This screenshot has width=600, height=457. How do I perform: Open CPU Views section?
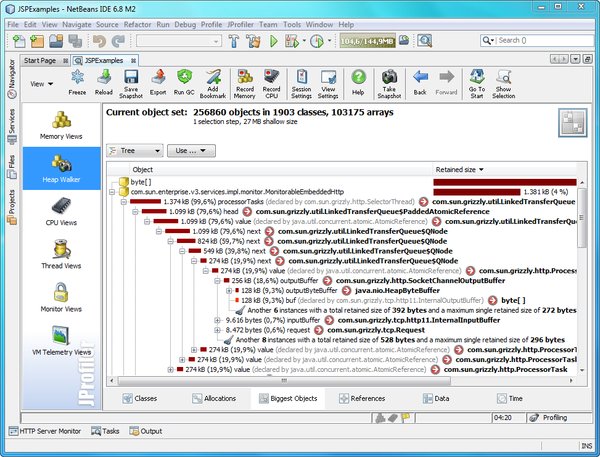pyautogui.click(x=61, y=211)
